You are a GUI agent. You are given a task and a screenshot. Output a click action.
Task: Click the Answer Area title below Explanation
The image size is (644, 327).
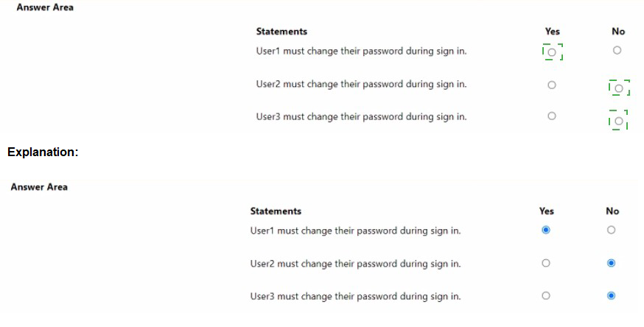[x=39, y=187]
